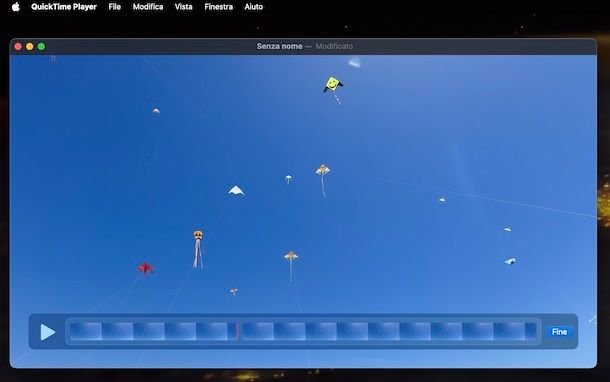Select the second clip segment after the split
This screenshot has width=610, height=382.
pyautogui.click(x=389, y=331)
